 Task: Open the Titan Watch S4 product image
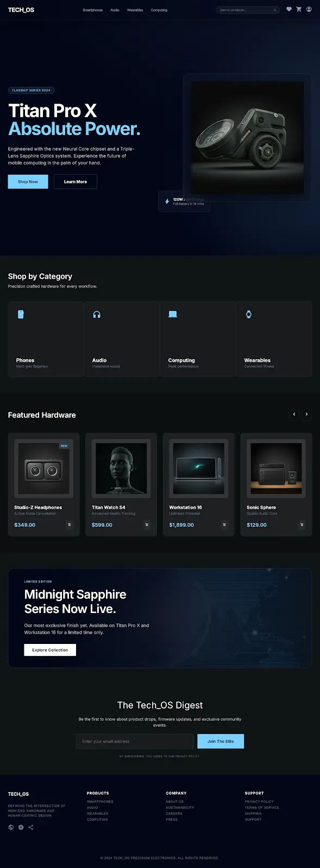121,468
